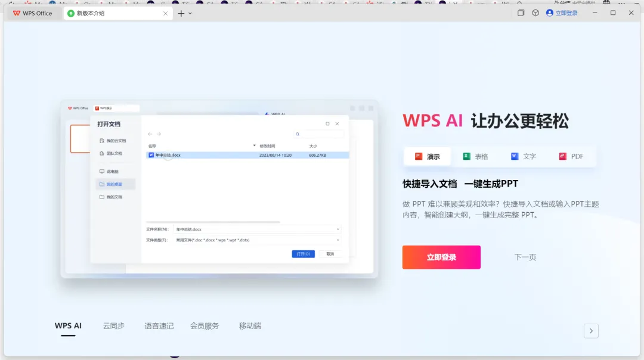Select the 文字 writer option

(x=524, y=156)
